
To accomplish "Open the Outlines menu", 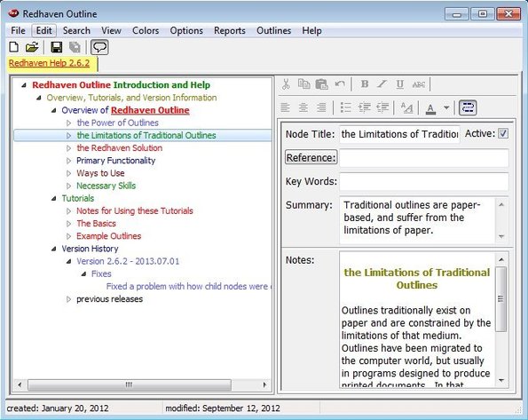I will pyautogui.click(x=274, y=31).
